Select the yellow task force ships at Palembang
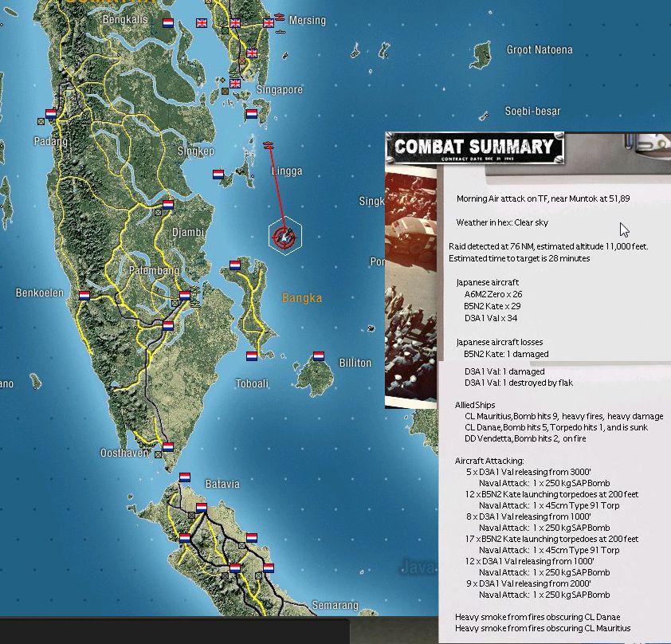Viewport: 671px width, 644px height. point(195,296)
